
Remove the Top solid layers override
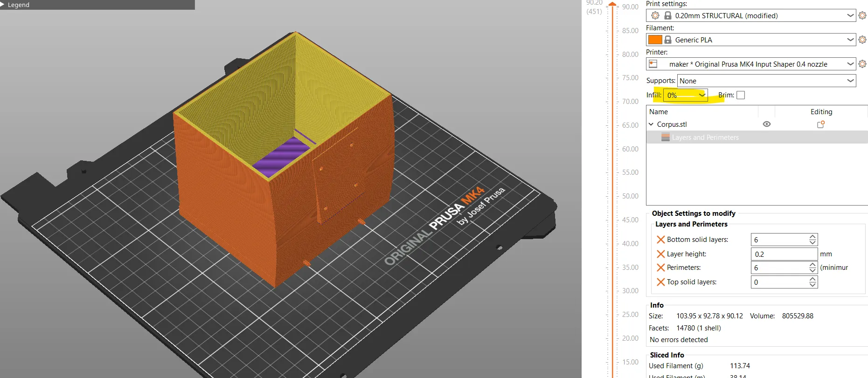click(x=660, y=282)
